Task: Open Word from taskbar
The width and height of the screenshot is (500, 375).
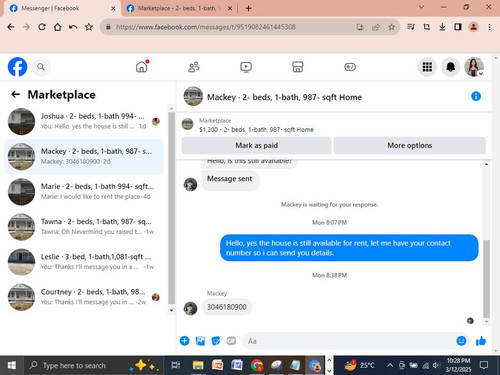Action: click(x=237, y=365)
